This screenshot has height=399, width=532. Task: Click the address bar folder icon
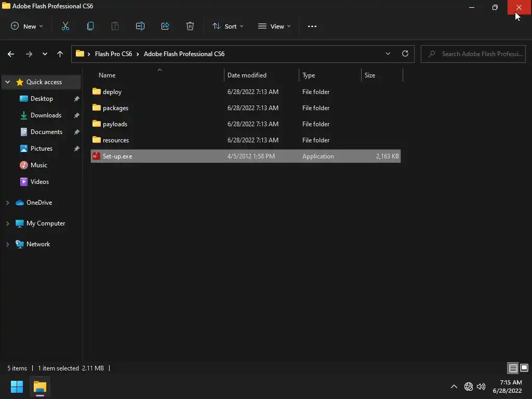tap(79, 54)
